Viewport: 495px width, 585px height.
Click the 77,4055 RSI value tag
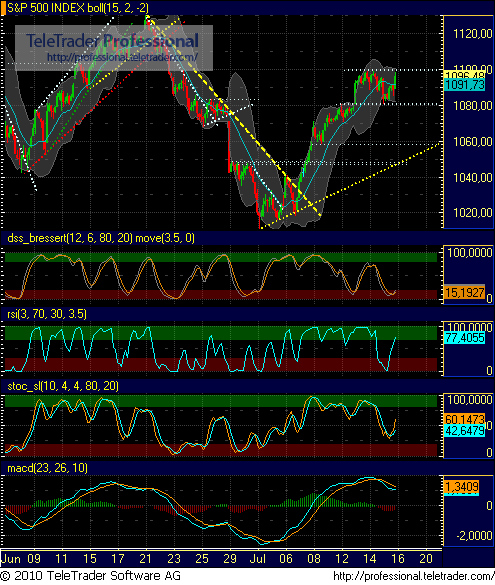point(464,338)
